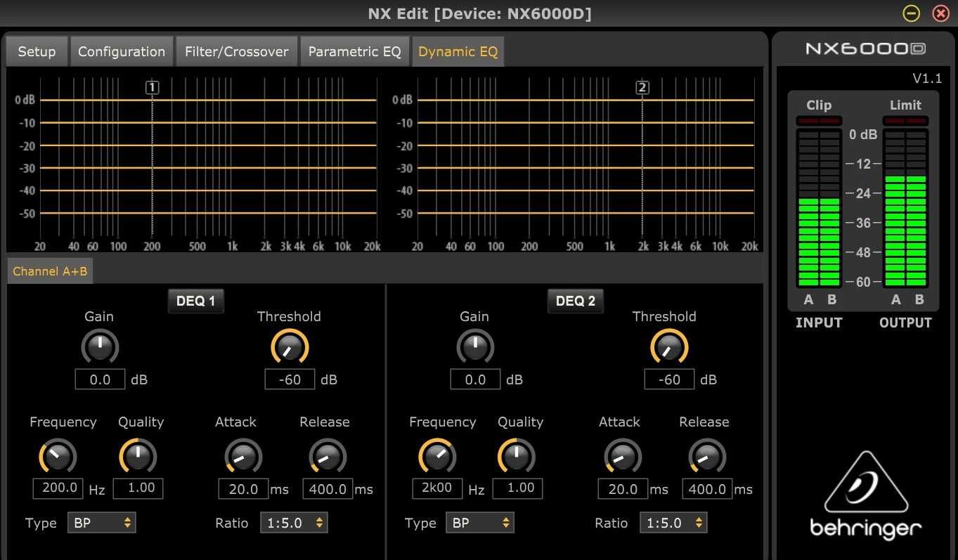Click DEQ 1 Release field 400.0

pos(328,489)
